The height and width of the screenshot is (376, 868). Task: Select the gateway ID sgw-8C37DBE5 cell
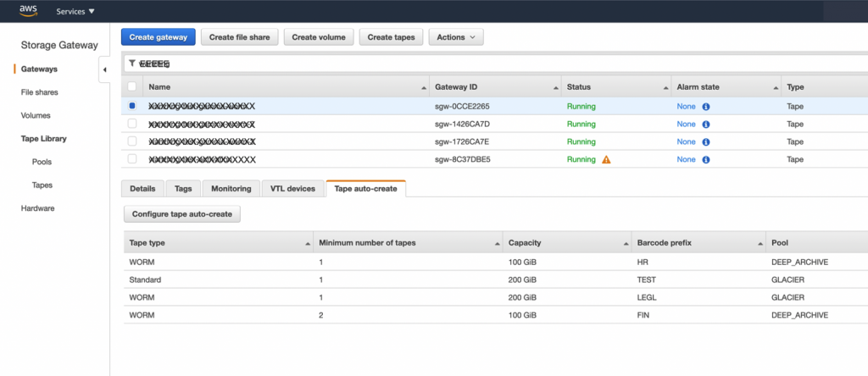point(463,159)
